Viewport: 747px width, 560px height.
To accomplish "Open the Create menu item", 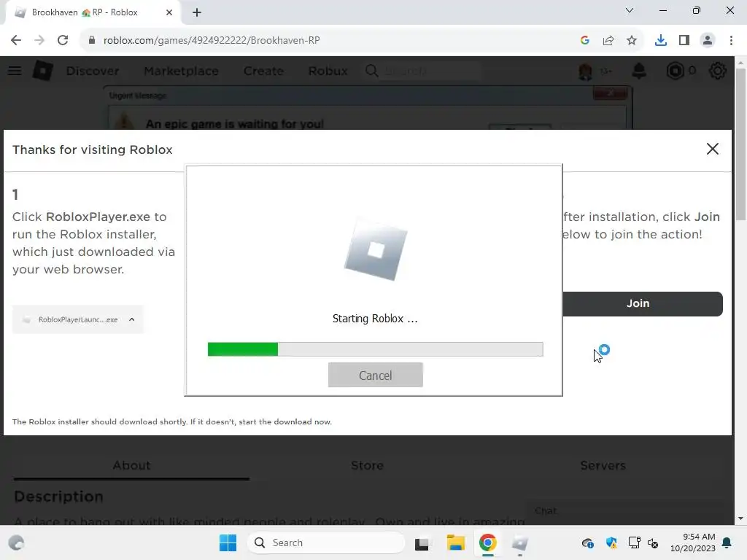I will point(263,71).
